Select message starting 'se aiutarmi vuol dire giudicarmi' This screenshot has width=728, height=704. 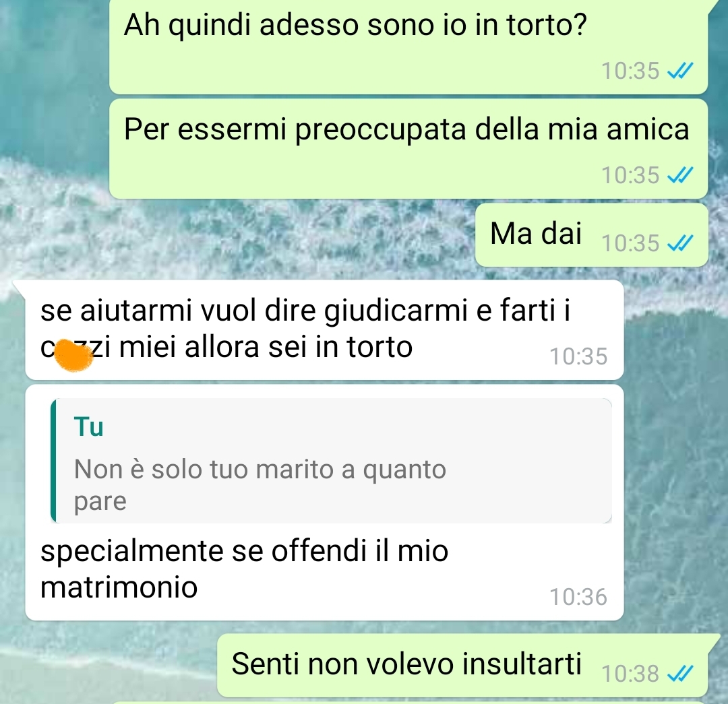click(324, 330)
